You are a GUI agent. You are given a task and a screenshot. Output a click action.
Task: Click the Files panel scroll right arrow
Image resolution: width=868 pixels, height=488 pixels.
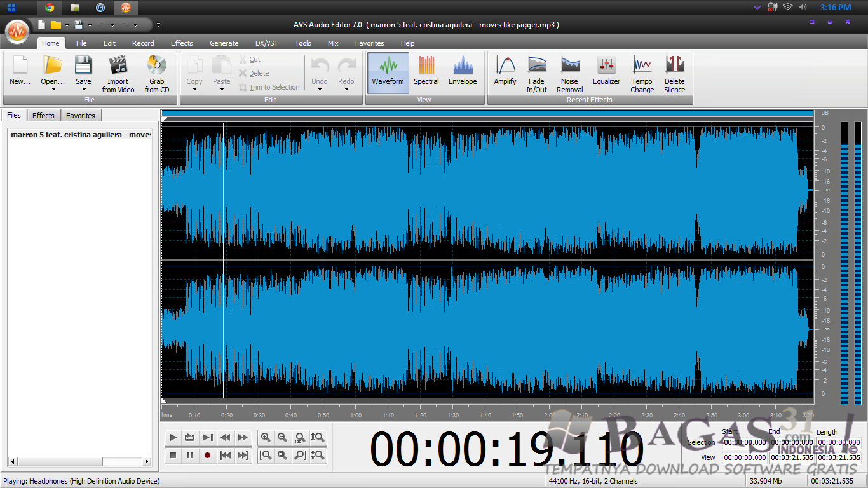click(x=147, y=461)
